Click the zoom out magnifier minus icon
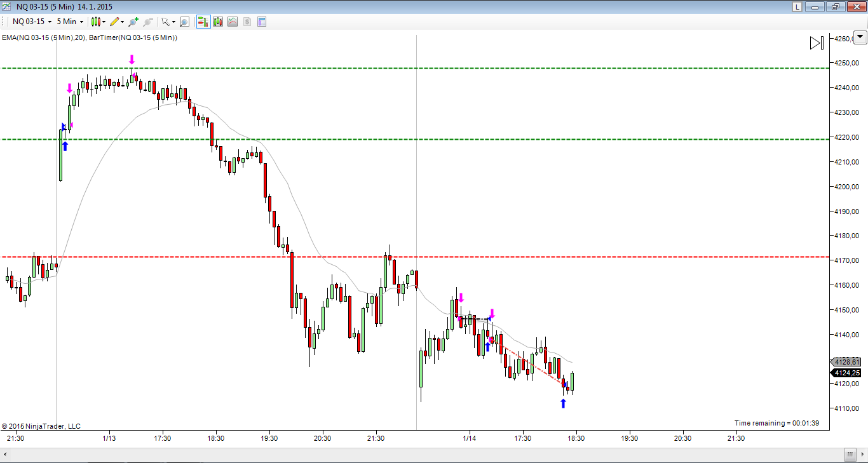 (148, 22)
